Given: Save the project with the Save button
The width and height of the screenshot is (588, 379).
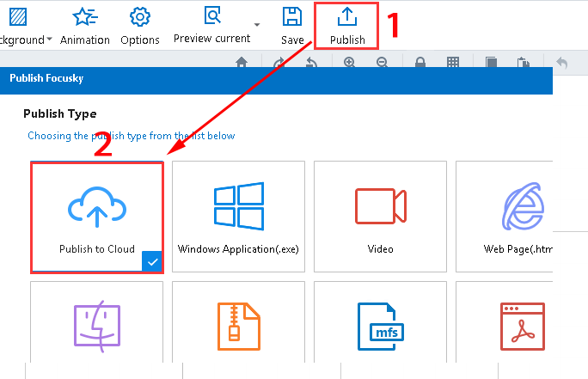Looking at the screenshot, I should 292,27.
